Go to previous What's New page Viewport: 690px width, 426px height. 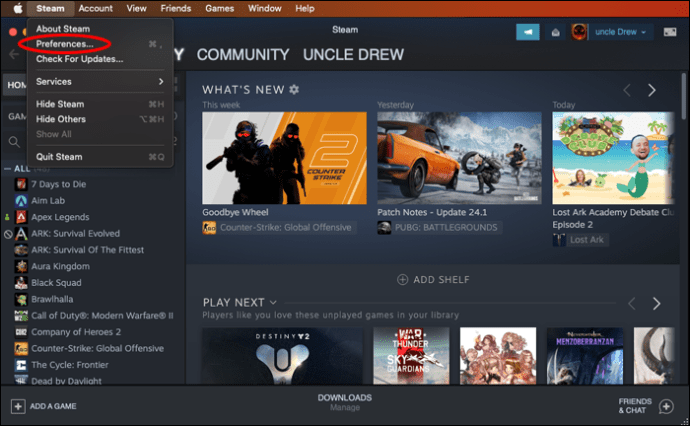(x=627, y=90)
